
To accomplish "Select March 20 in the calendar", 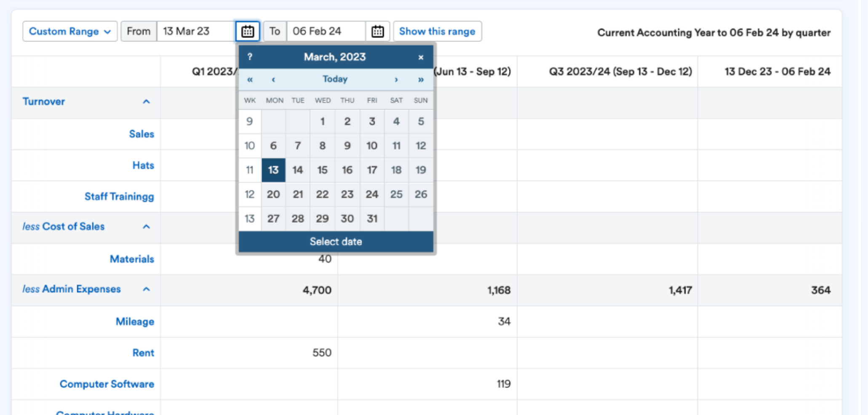I will 273,194.
